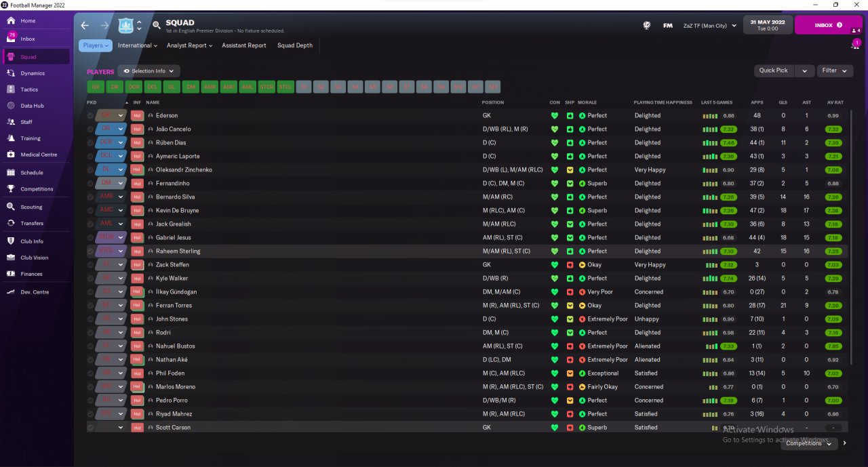Open the notifications bell icon
Image resolution: width=868 pixels, height=467 pixels.
[855, 45]
